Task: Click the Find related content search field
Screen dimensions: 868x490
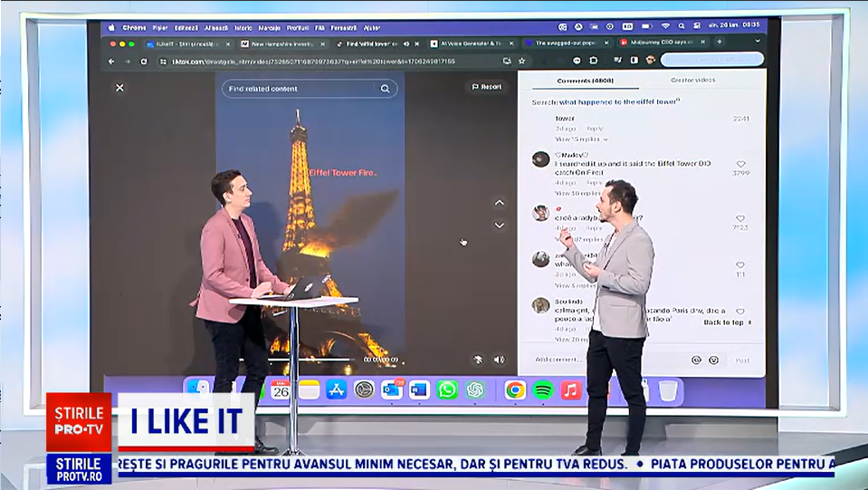Action: pyautogui.click(x=299, y=89)
